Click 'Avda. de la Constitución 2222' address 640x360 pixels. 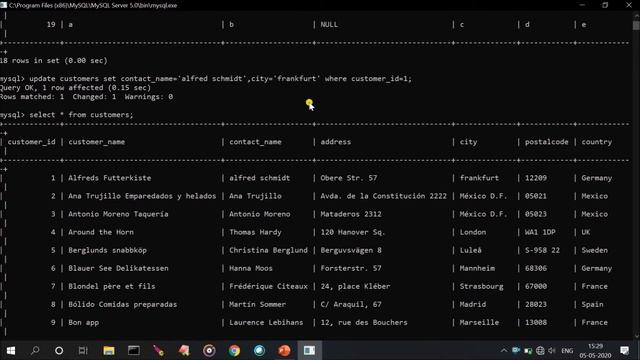(x=384, y=196)
